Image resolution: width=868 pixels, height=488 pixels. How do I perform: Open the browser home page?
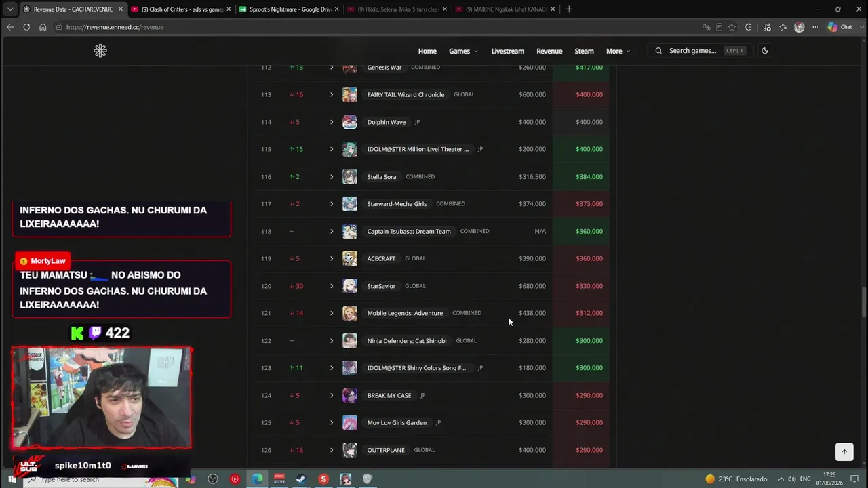click(x=43, y=27)
